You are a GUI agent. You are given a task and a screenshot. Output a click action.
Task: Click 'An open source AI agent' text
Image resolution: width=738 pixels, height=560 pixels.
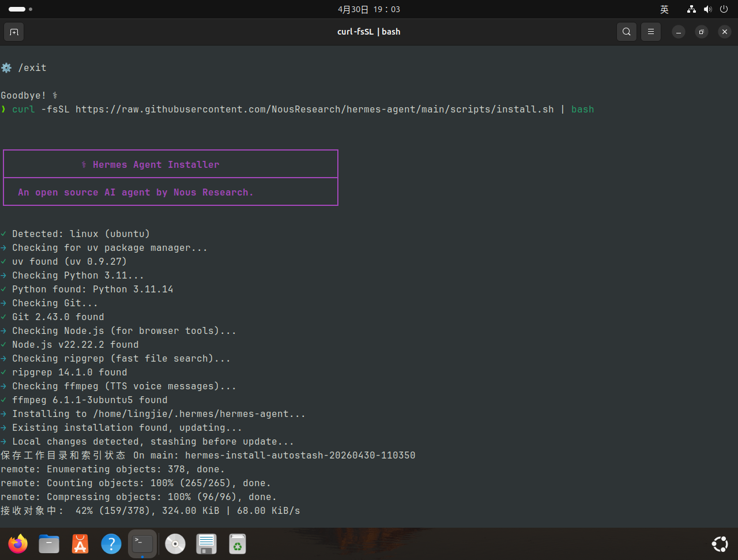[135, 192]
